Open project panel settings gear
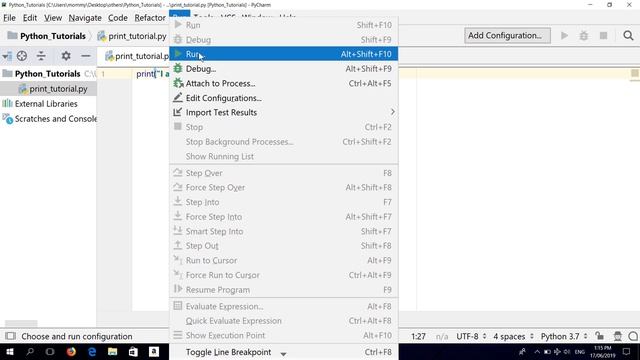 (66, 56)
